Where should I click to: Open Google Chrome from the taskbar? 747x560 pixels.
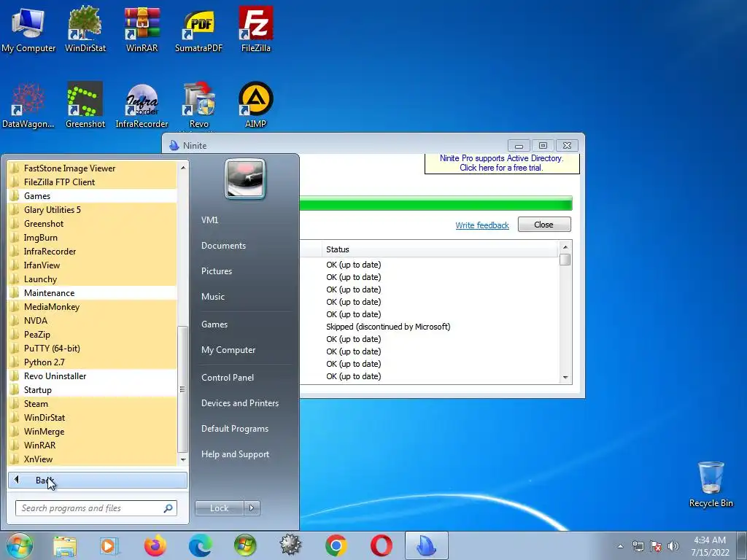pyautogui.click(x=336, y=545)
